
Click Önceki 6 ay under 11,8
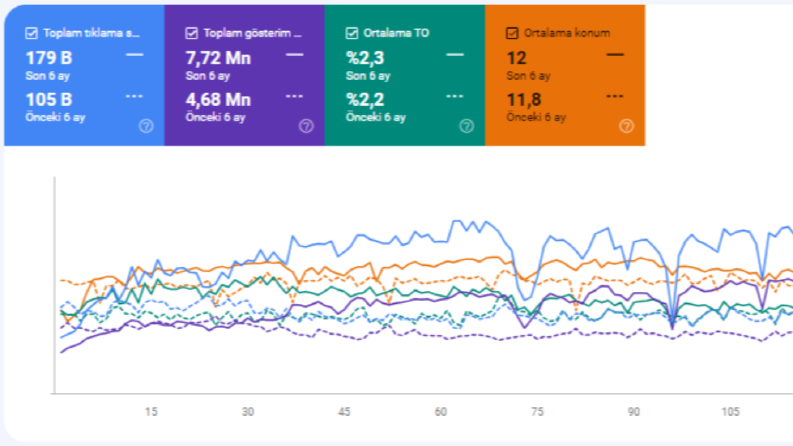click(536, 117)
